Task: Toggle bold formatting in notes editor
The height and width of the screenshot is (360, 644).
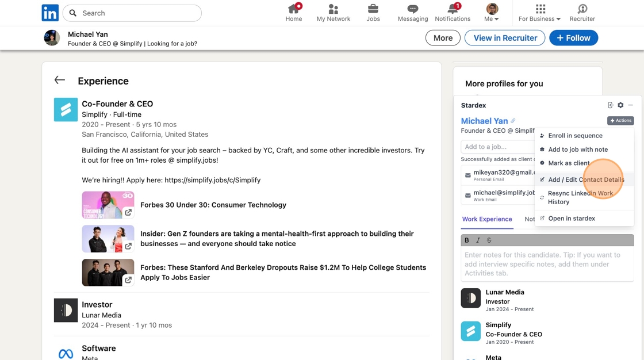Action: (467, 240)
